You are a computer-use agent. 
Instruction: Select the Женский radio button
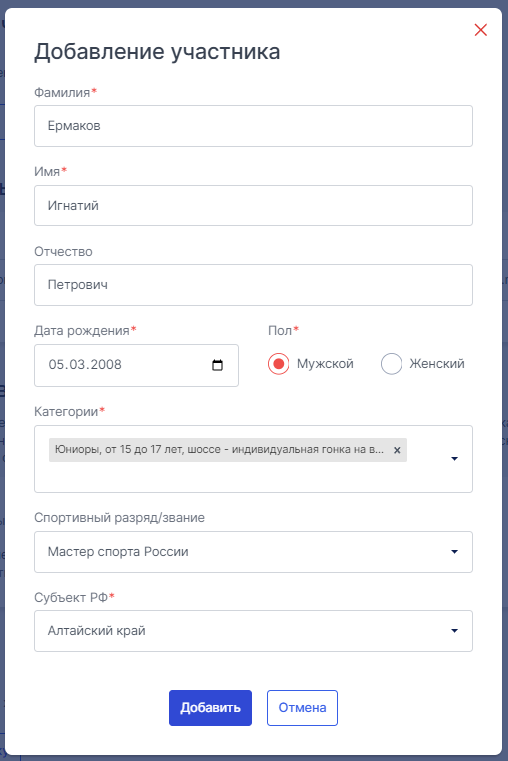pos(392,364)
